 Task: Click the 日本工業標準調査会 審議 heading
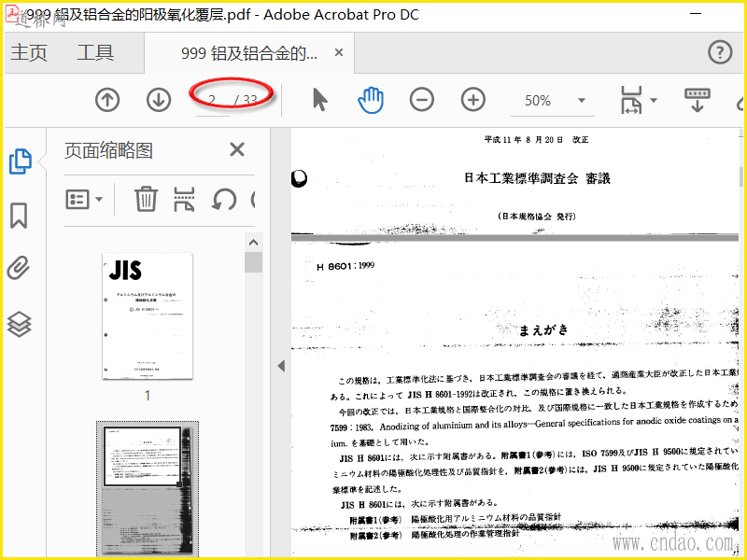(537, 178)
